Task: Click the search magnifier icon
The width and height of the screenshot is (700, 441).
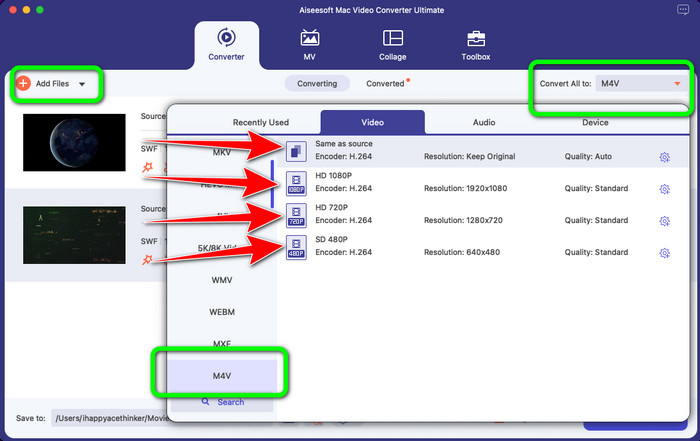Action: 205,402
